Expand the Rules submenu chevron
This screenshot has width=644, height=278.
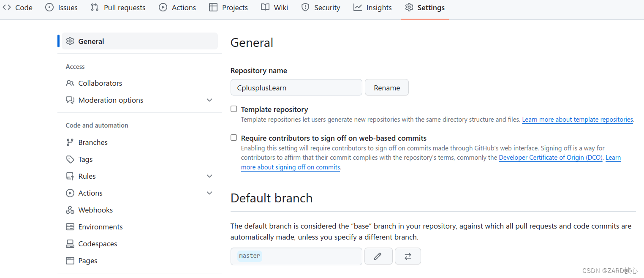(209, 176)
